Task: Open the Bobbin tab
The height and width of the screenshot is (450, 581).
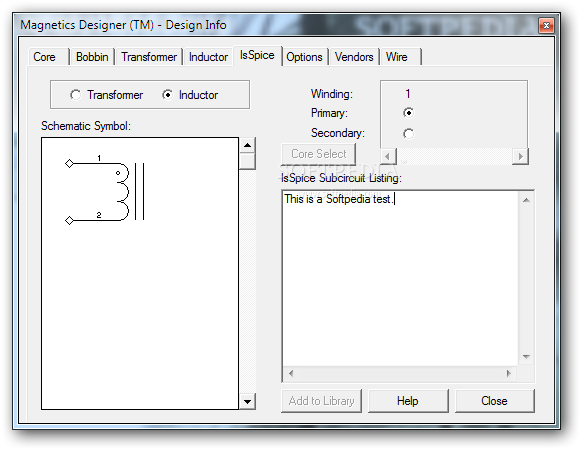Action: (92, 57)
